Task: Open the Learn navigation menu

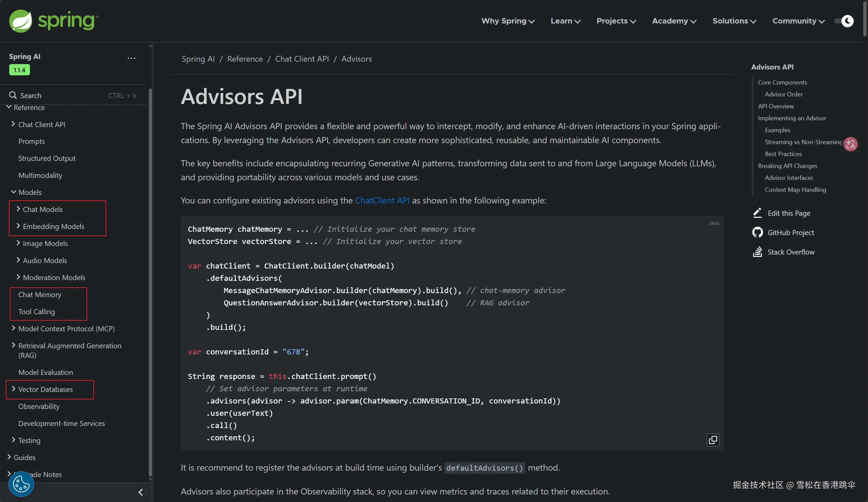Action: point(565,21)
